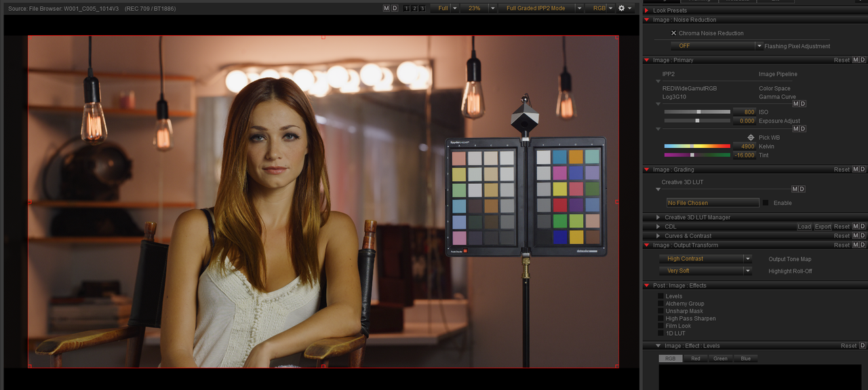This screenshot has height=390, width=868.
Task: Click the CDL Export button
Action: (823, 227)
